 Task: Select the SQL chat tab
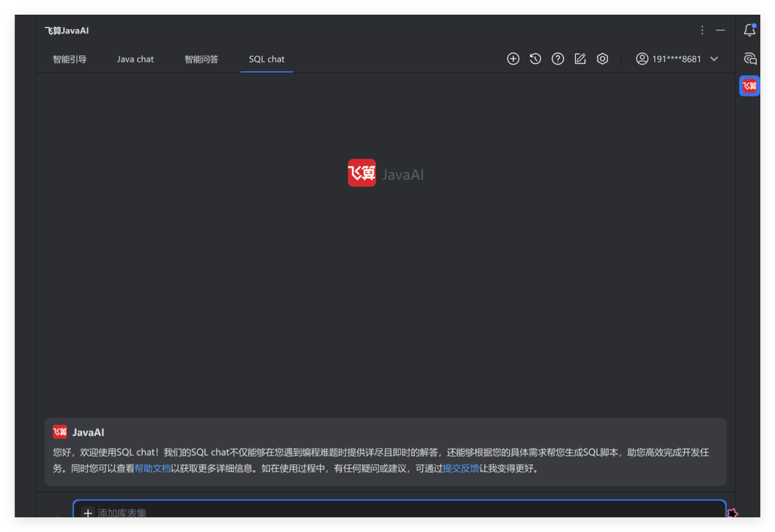click(x=266, y=59)
